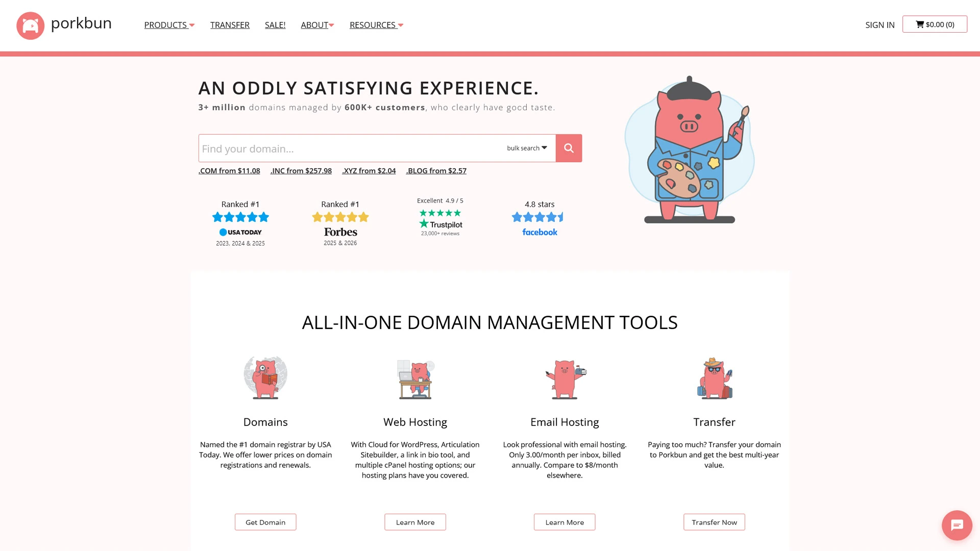Click the 23,000+ reviews text
Viewport: 980px width, 551px height.
click(x=440, y=234)
